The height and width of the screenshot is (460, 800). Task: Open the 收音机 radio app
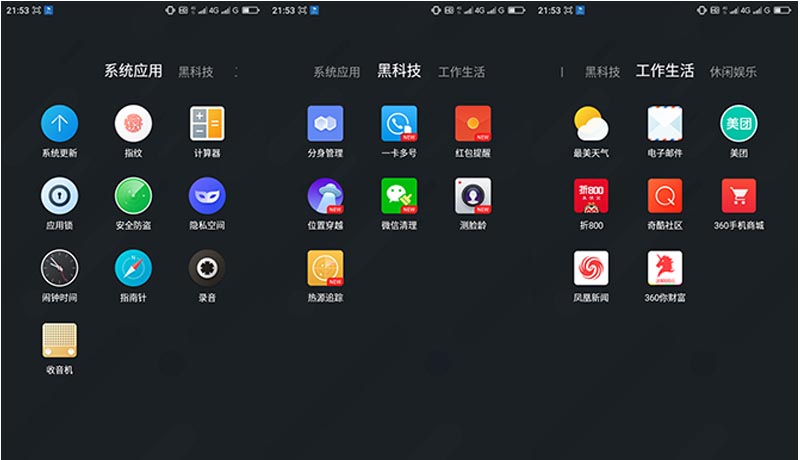coord(59,340)
